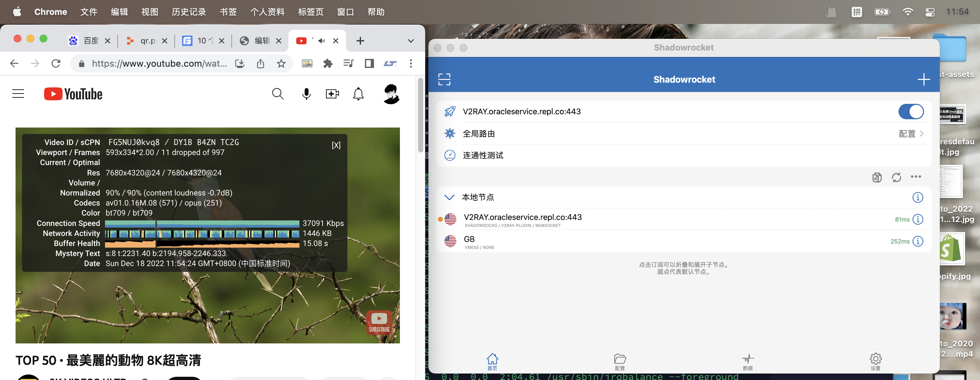Click the picture extension icon in toolbar
The width and height of the screenshot is (980, 380).
coord(307,63)
